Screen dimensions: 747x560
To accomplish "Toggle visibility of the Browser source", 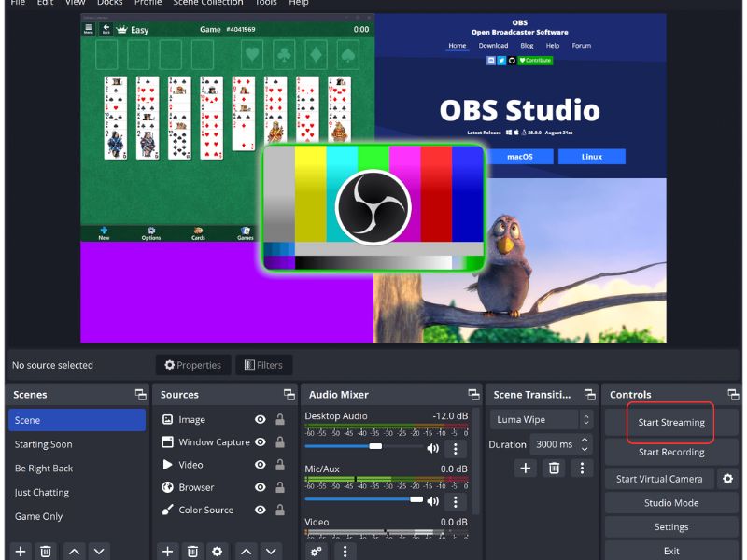I will pos(261,487).
